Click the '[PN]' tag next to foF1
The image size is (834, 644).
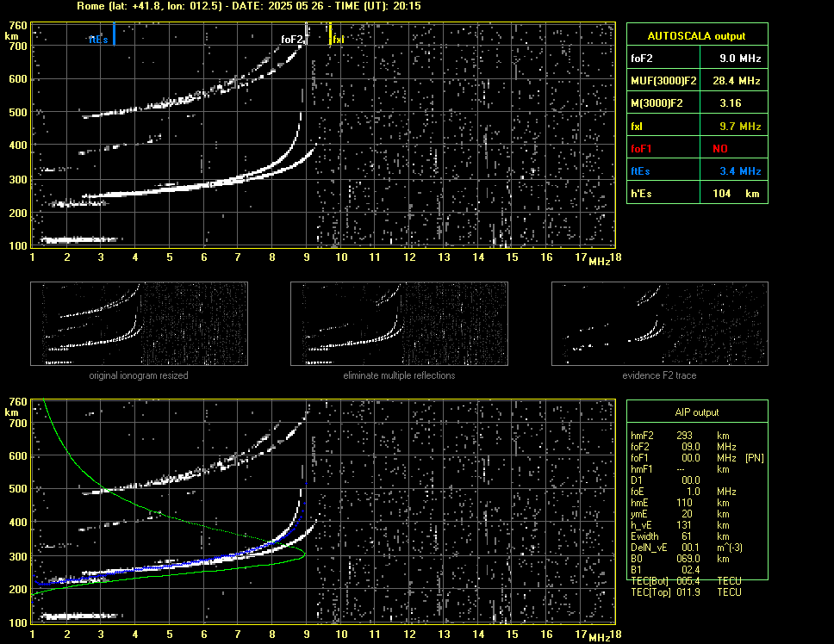754,458
